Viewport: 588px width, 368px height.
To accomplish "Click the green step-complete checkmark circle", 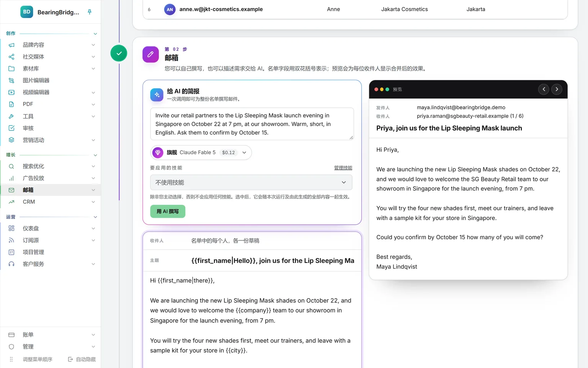I will pyautogui.click(x=119, y=53).
